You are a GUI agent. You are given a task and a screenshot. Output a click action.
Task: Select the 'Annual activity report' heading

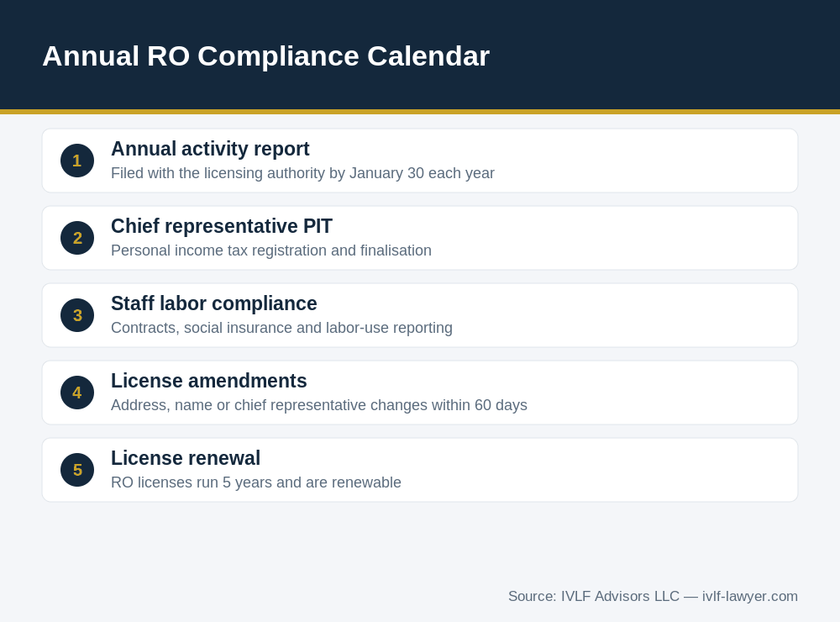click(210, 149)
